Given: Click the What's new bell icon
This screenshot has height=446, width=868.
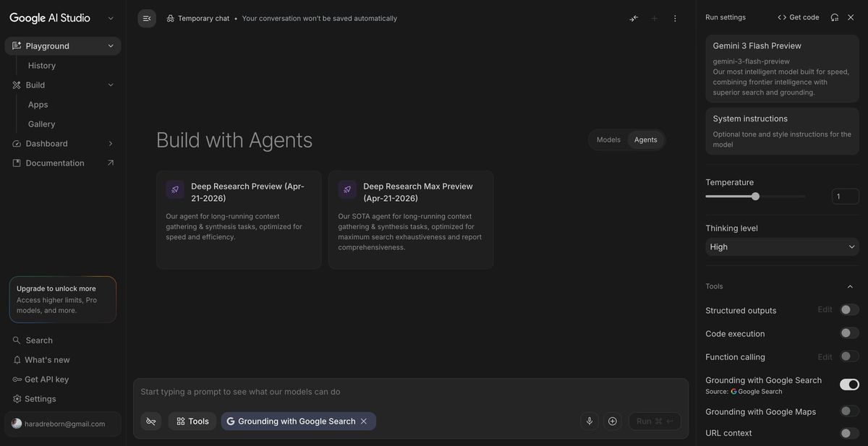Looking at the screenshot, I should (17, 360).
